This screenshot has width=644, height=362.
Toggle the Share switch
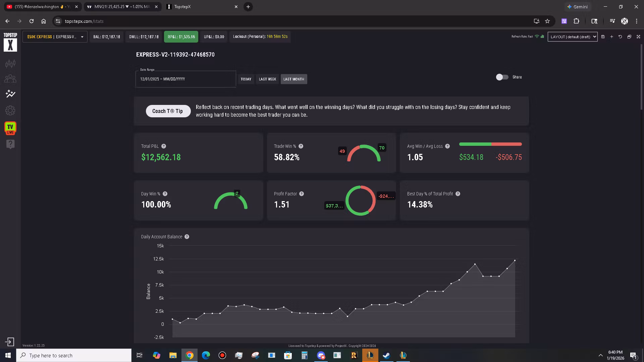click(502, 77)
